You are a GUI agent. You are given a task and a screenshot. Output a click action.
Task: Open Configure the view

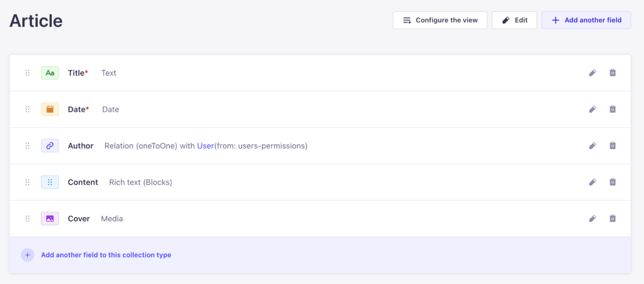(x=440, y=20)
